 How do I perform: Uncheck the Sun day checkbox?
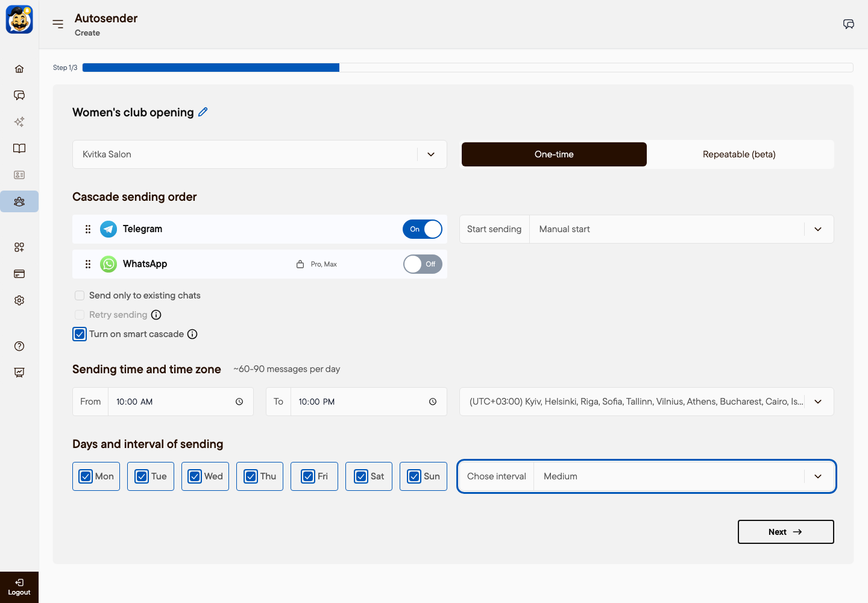[414, 476]
